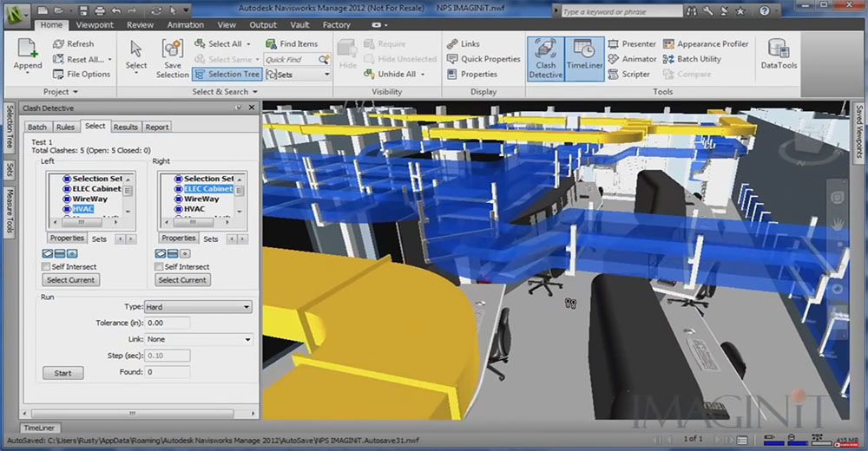Click the binoculars search icon in title bar
Viewport: 868px width, 451px height.
[x=692, y=11]
